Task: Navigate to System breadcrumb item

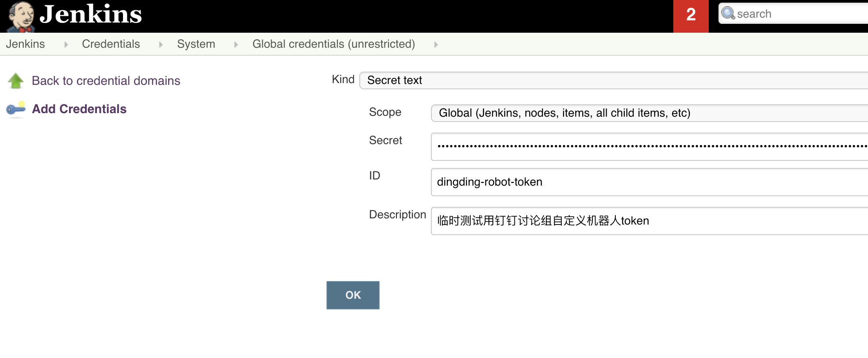Action: click(196, 44)
